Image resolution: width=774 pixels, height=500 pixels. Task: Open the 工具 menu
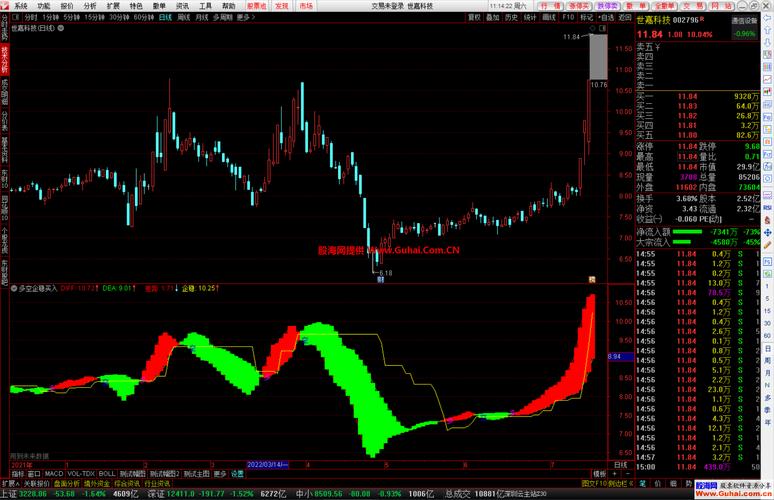[x=205, y=6]
